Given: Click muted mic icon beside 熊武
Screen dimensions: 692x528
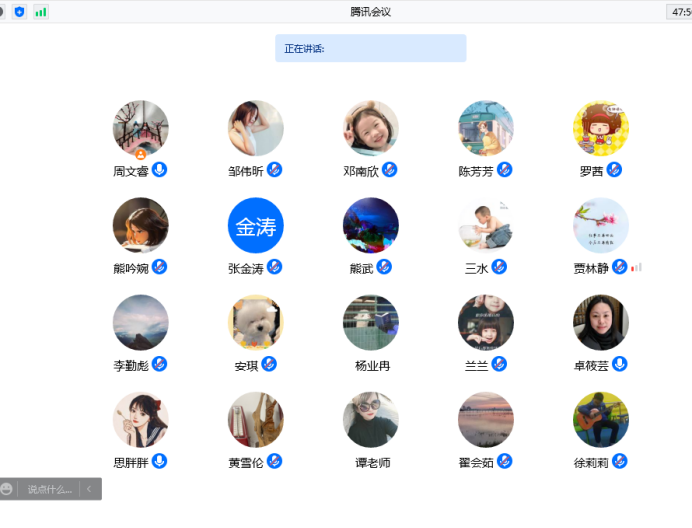Looking at the screenshot, I should coord(384,267).
